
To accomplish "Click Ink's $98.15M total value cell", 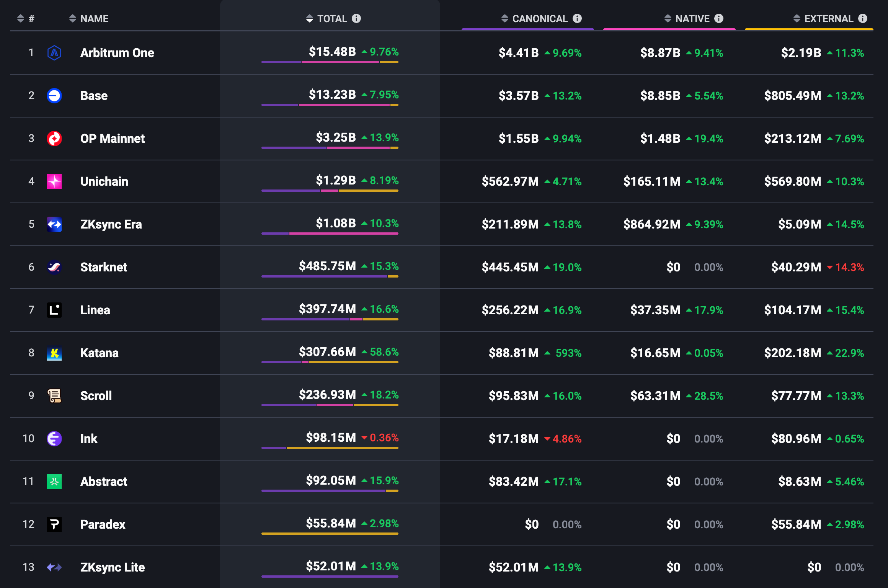I will (331, 438).
